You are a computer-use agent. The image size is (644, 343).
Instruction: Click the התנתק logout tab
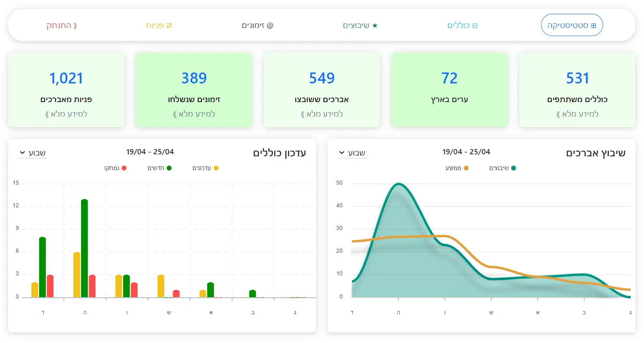(x=62, y=26)
